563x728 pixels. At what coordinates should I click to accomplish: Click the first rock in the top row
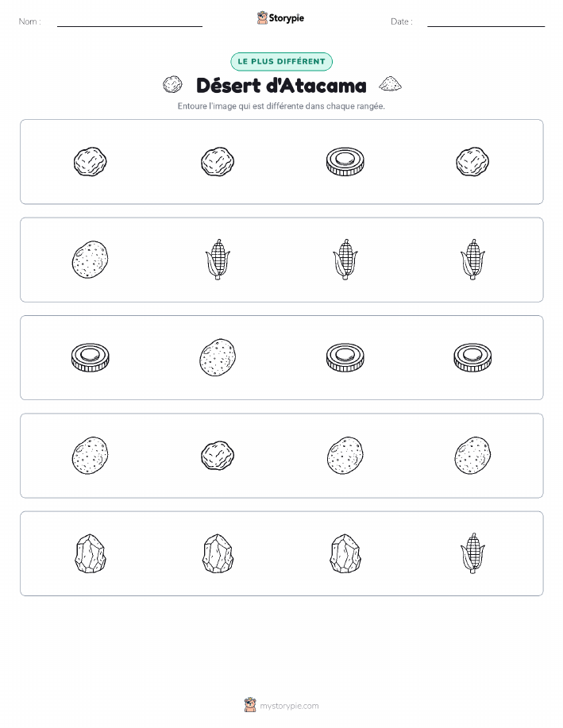(90, 162)
